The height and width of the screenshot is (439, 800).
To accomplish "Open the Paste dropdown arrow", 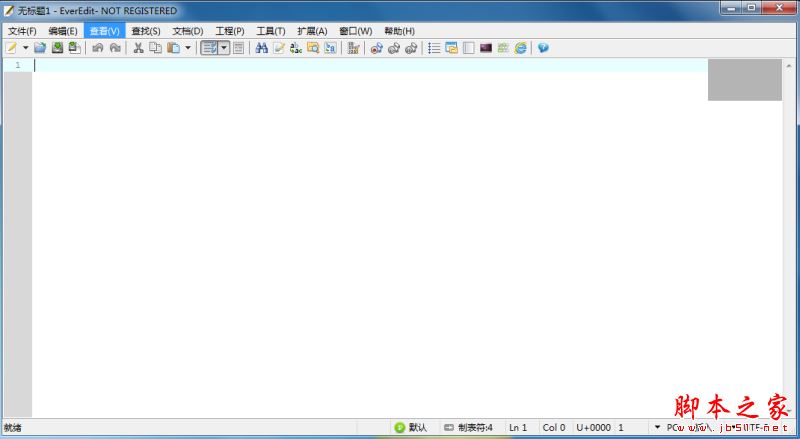I will pyautogui.click(x=188, y=48).
